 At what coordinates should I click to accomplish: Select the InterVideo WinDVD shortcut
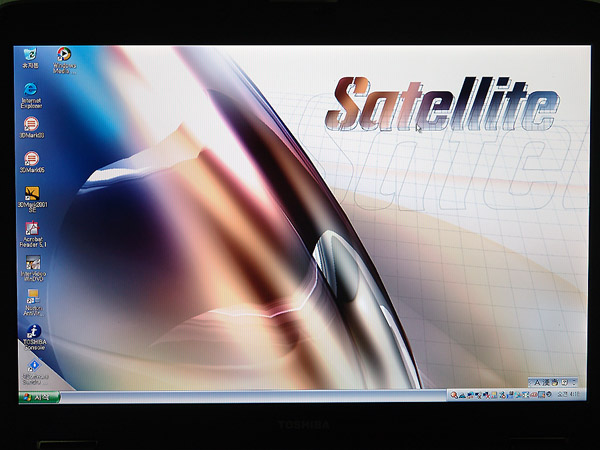pyautogui.click(x=33, y=268)
